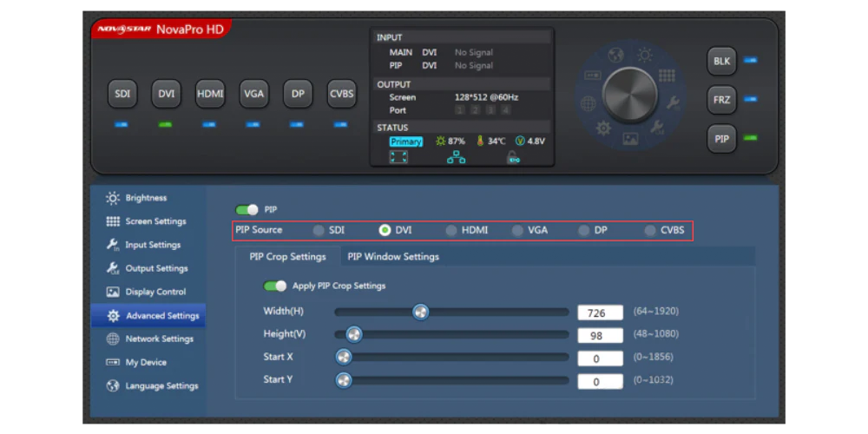The image size is (868, 434).
Task: Select the HDMI input button on panel
Action: pos(210,94)
